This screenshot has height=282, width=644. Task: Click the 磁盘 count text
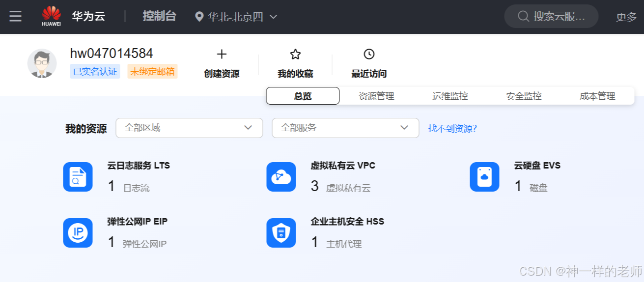(538, 188)
